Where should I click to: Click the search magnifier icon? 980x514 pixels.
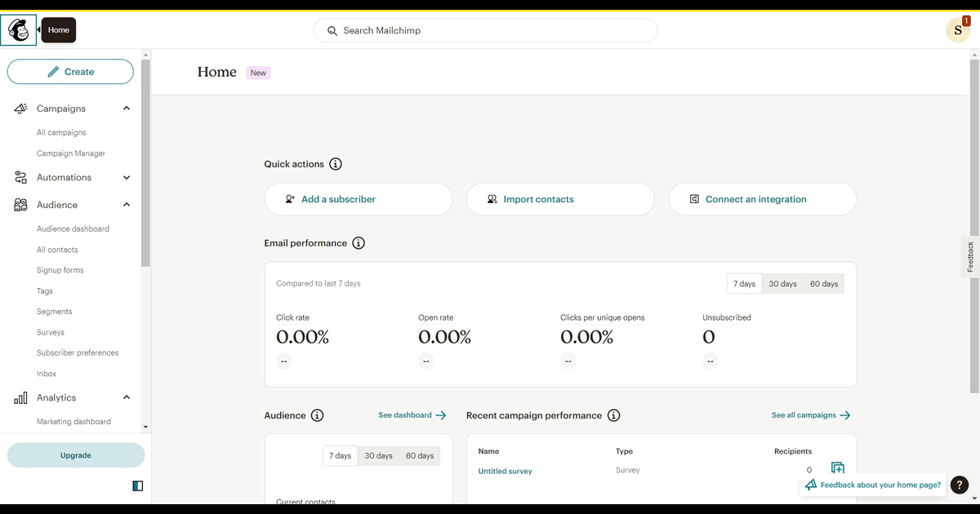point(332,31)
